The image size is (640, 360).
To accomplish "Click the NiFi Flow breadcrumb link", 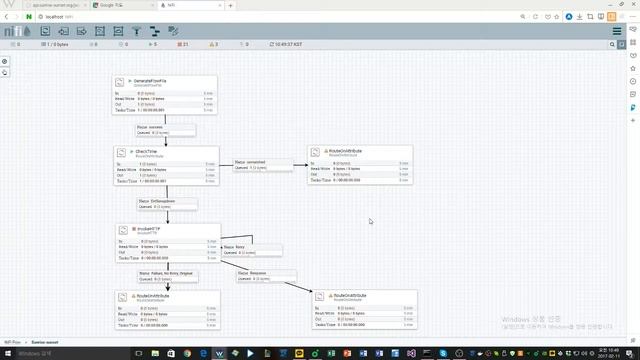I will [x=12, y=342].
